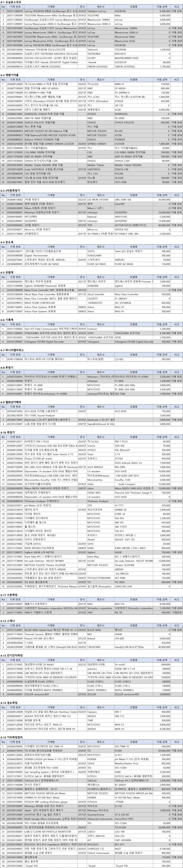The width and height of the screenshot is (183, 868).
Task: Click the 5,800,000 price cell
Action: coord(162,424)
